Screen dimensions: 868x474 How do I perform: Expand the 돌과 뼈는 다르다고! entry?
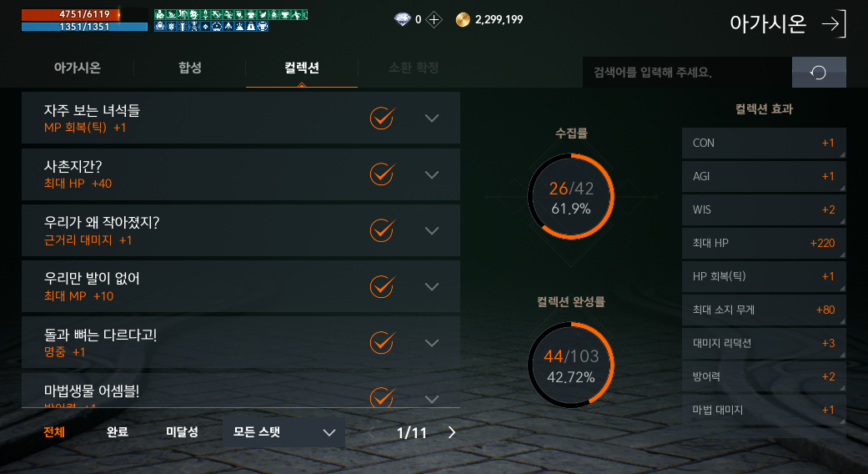[432, 343]
